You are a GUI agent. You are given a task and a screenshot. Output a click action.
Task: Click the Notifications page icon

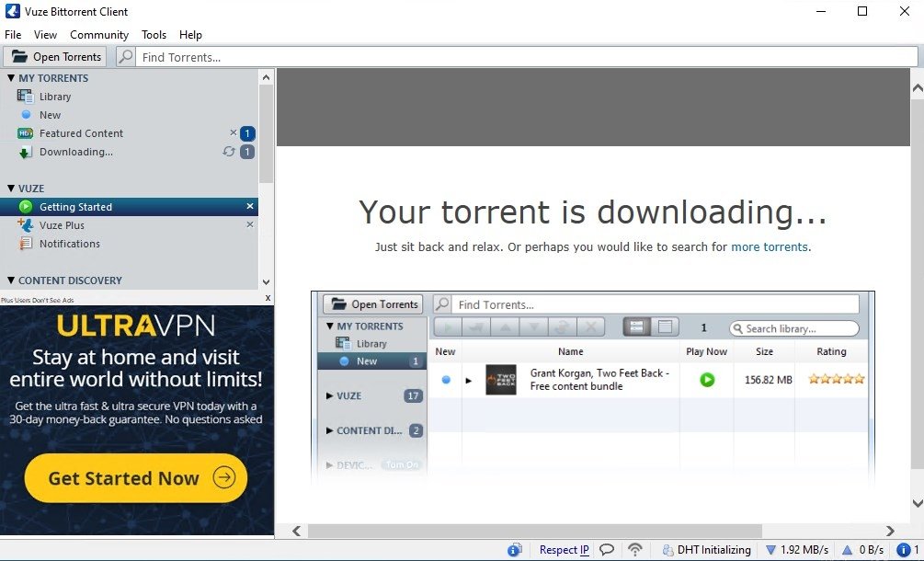click(26, 244)
